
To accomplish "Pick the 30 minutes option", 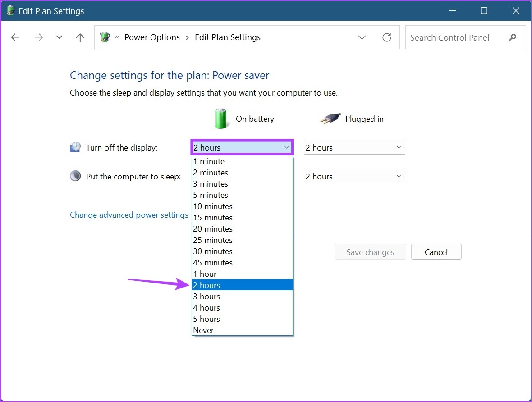I will click(242, 251).
